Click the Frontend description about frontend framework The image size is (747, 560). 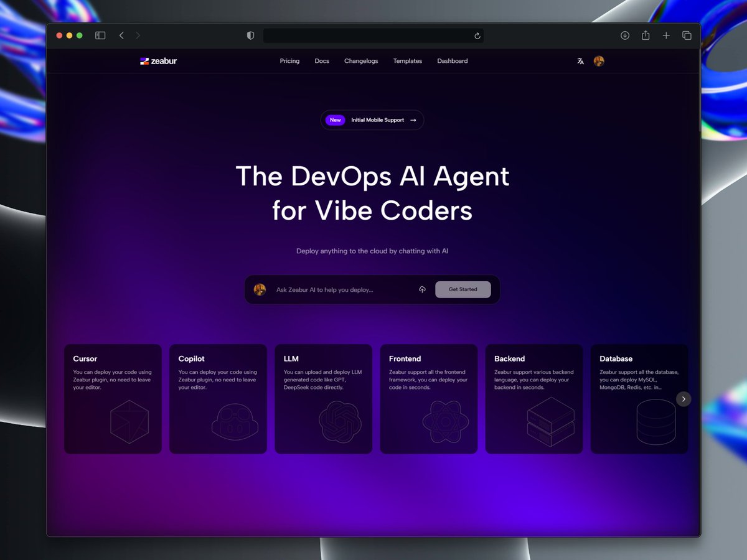coord(428,380)
